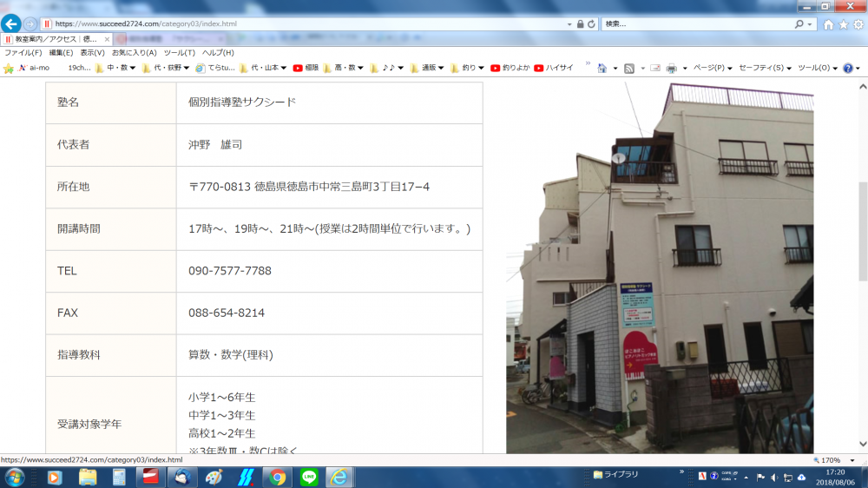Open Favorites star icon at top right
The height and width of the screenshot is (488, 868).
(x=843, y=24)
